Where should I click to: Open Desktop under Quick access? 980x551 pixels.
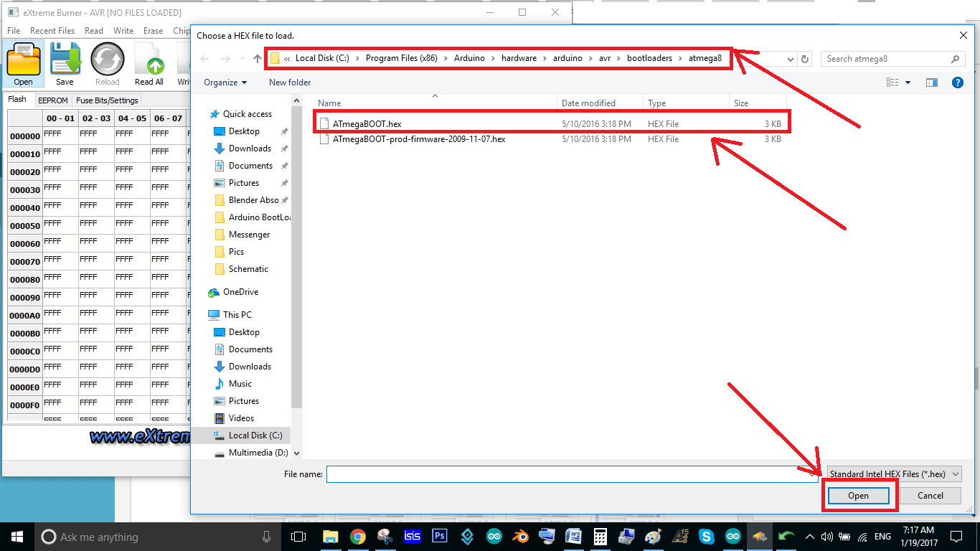pos(244,131)
